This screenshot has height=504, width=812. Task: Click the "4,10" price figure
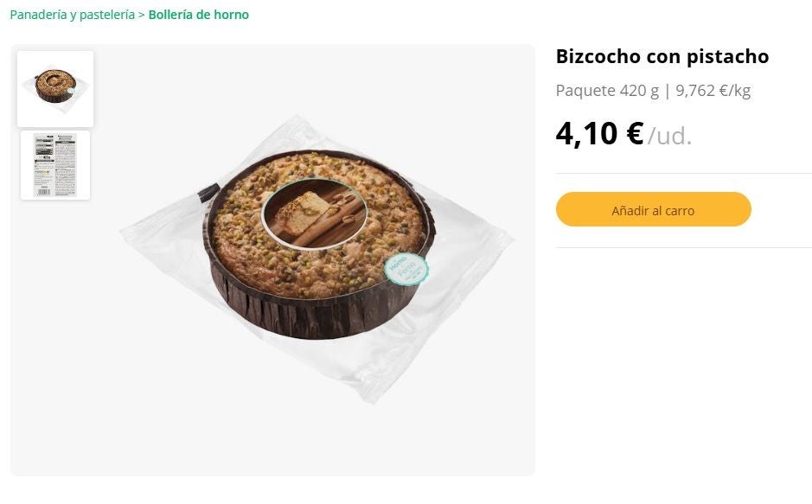(x=586, y=134)
